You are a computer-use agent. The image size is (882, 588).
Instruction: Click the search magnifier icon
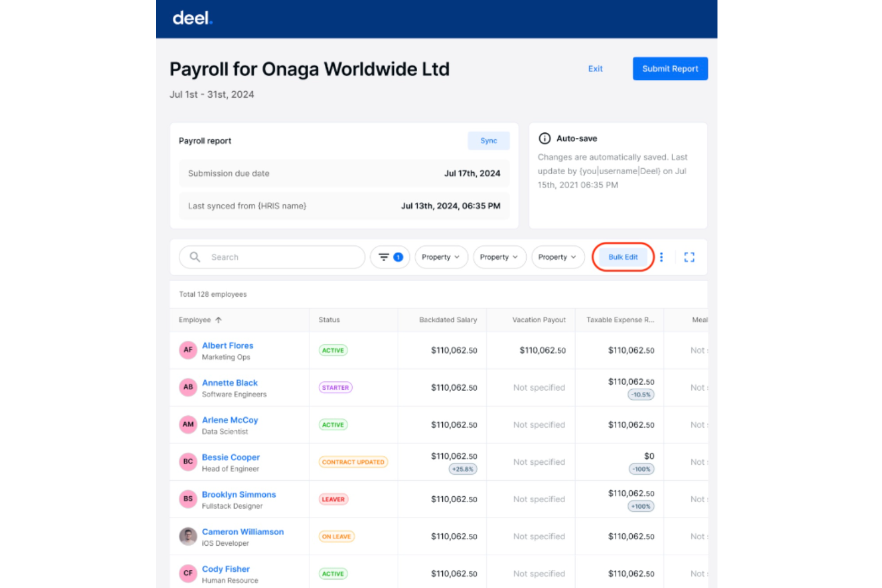(195, 257)
